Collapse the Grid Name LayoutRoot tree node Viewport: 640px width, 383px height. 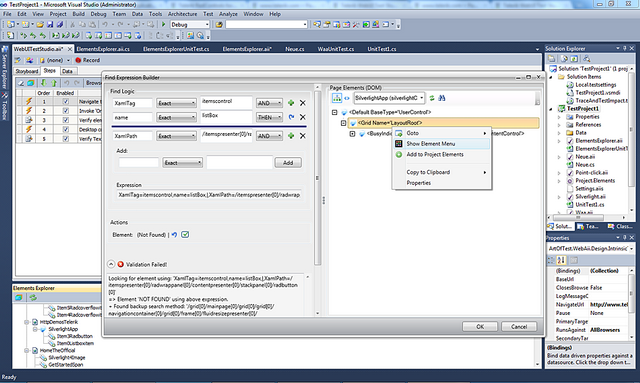[343, 122]
